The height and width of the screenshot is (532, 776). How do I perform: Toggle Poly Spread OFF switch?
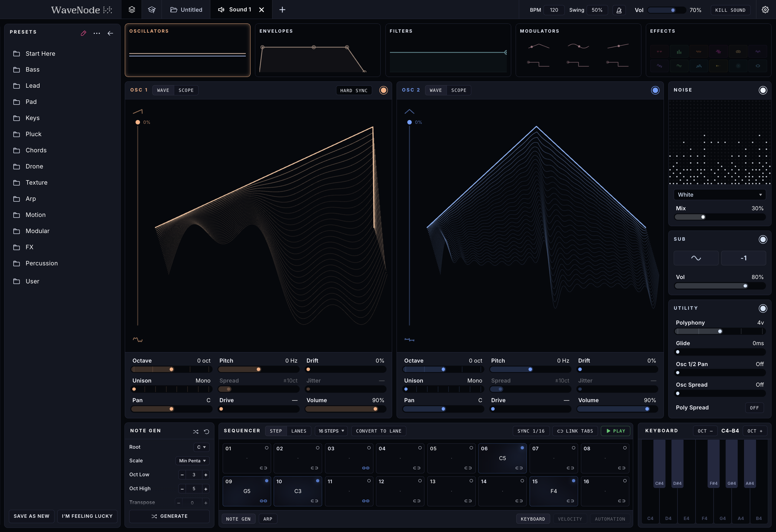[754, 408]
